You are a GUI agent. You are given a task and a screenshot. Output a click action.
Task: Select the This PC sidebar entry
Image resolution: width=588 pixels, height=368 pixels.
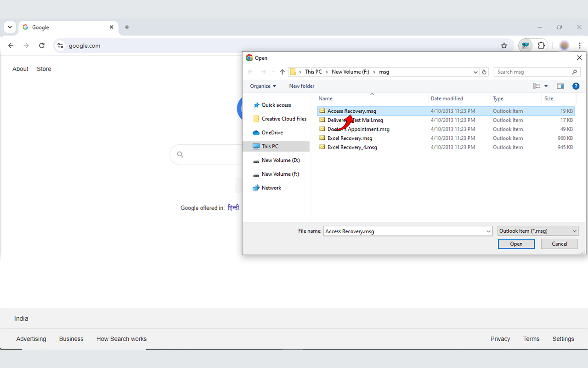[270, 146]
